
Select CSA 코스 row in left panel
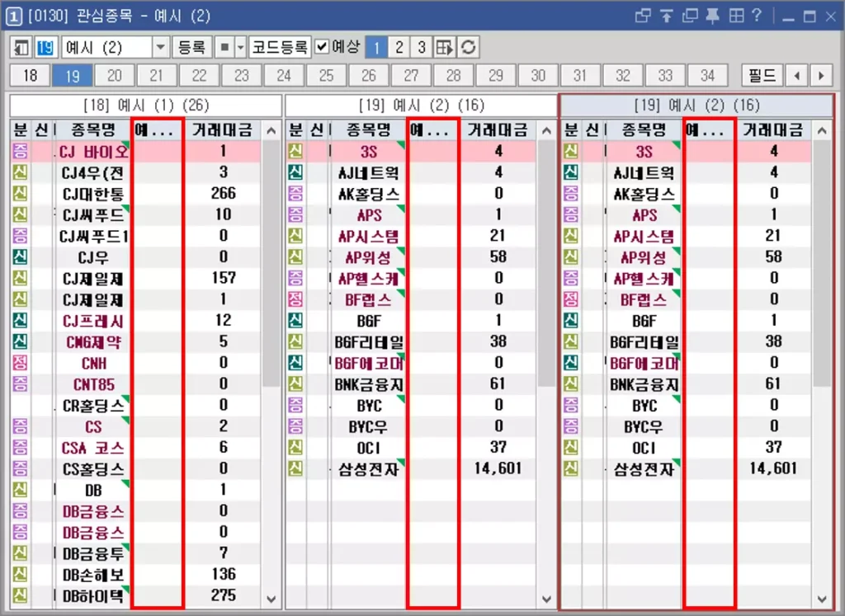(136, 448)
